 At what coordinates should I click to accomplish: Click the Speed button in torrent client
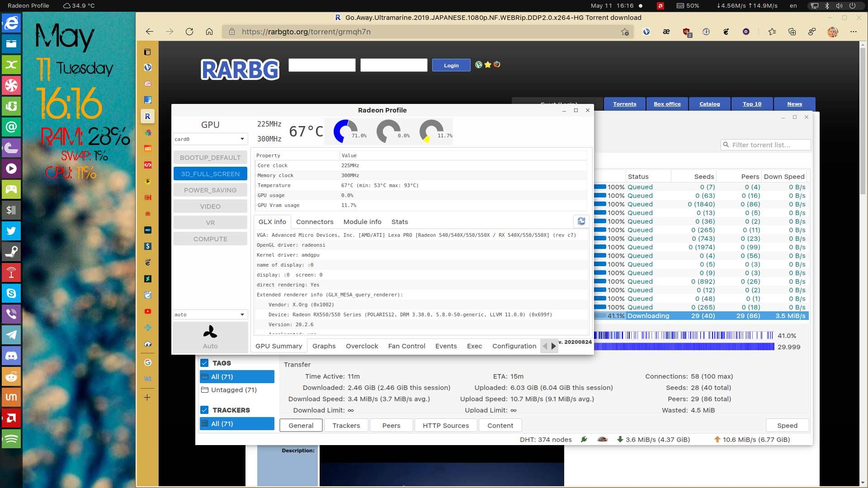[788, 426]
